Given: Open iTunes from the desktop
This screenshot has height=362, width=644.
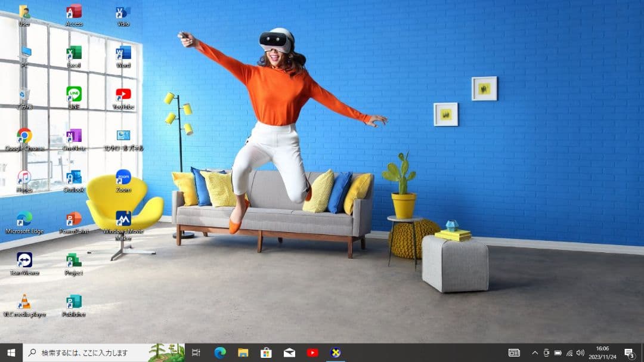Looking at the screenshot, I should [x=23, y=178].
